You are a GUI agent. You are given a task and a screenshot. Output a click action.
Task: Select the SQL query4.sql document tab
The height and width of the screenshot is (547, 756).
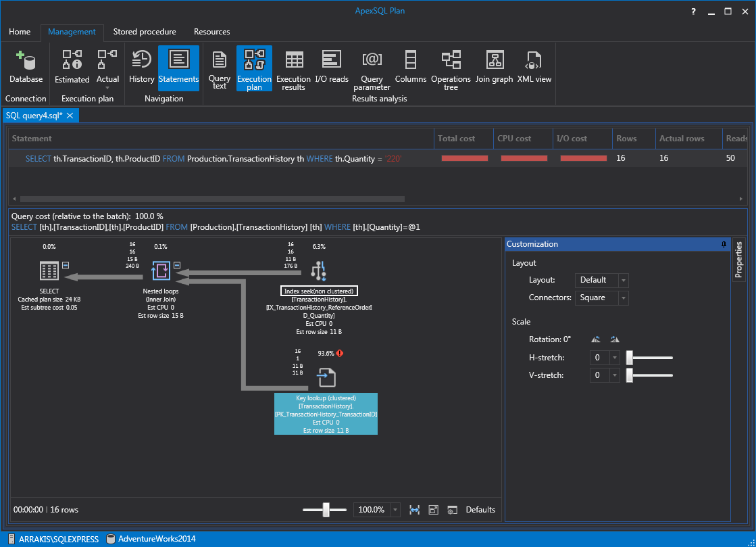(34, 116)
